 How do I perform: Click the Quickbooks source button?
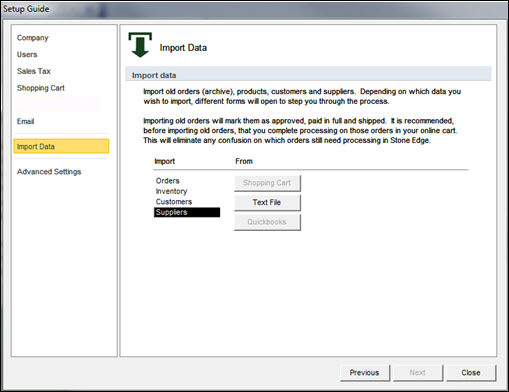[267, 222]
